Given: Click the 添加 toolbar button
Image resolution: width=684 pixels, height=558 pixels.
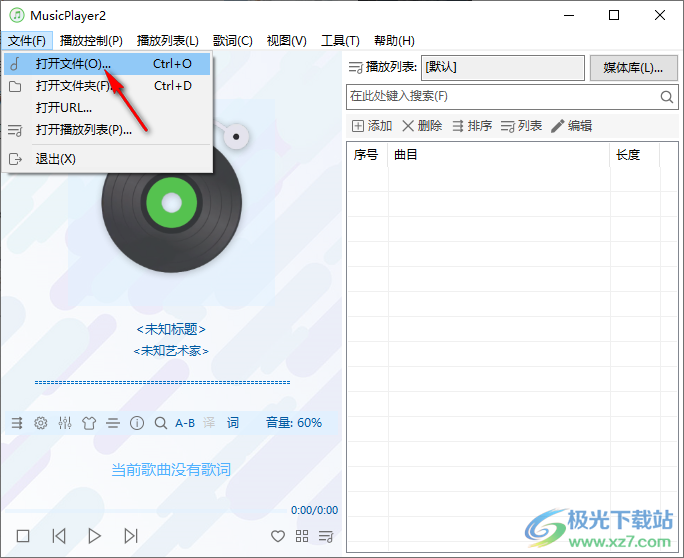Looking at the screenshot, I should click(x=372, y=126).
